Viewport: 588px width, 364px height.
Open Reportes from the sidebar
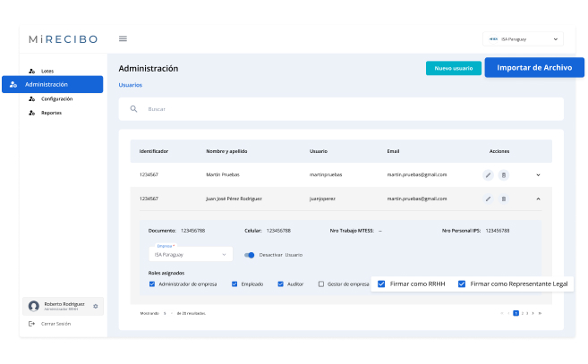coord(51,113)
